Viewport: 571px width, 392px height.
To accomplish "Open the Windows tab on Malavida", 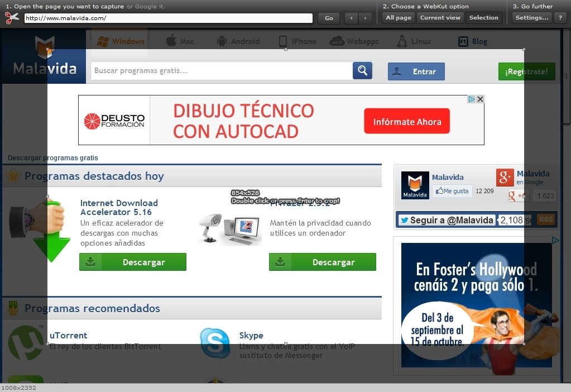I will pos(119,41).
